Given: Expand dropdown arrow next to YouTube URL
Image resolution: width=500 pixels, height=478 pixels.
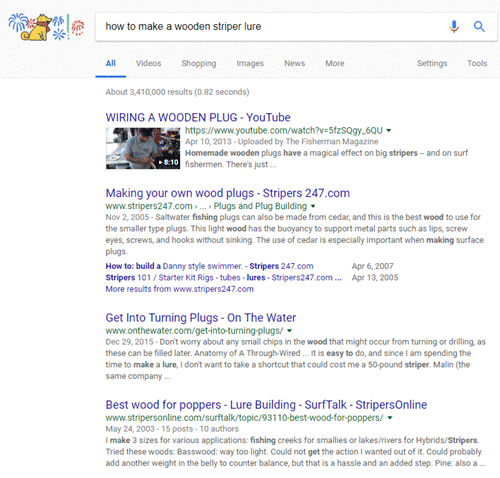Looking at the screenshot, I should point(388,130).
